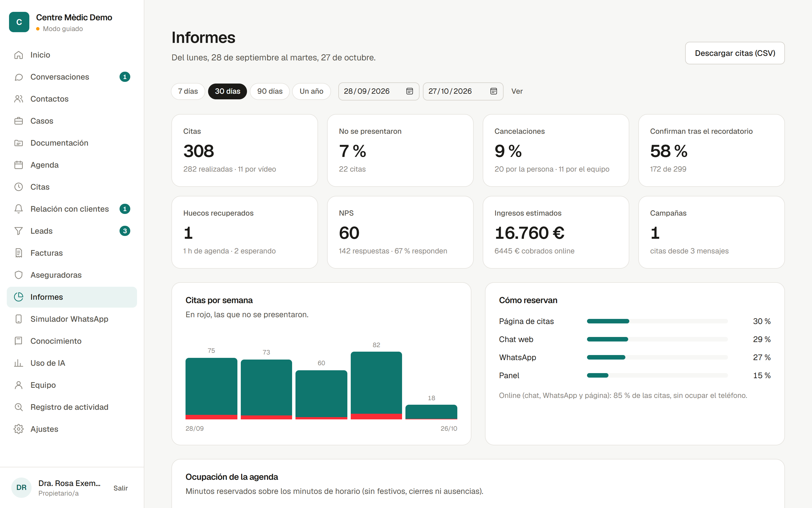This screenshot has height=508, width=812.
Task: Open the Registro de actividad search icon
Action: (19, 407)
